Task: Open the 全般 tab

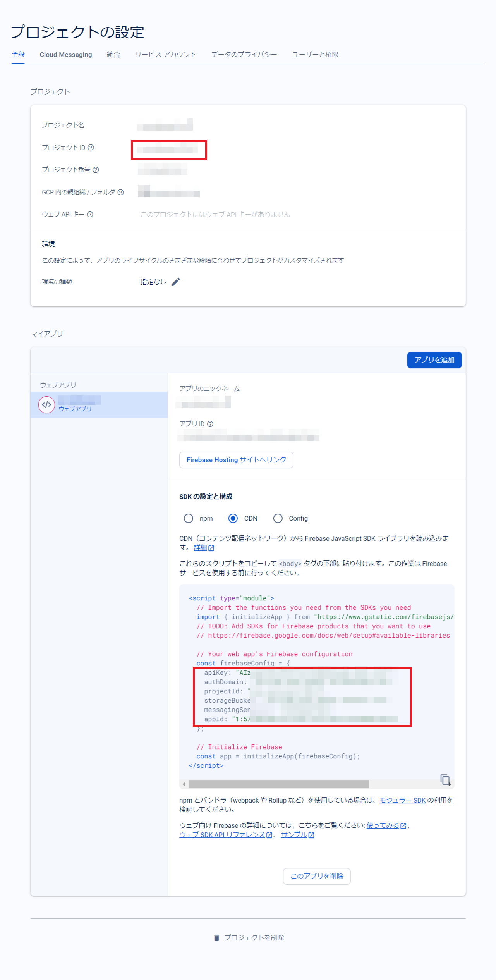Action: click(x=18, y=55)
